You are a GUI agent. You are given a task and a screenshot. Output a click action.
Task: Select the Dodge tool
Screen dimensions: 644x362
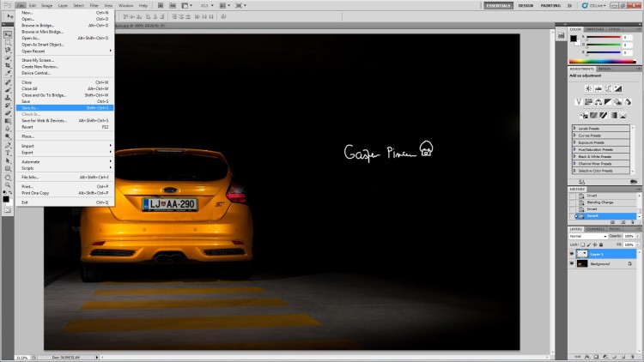pyautogui.click(x=8, y=136)
